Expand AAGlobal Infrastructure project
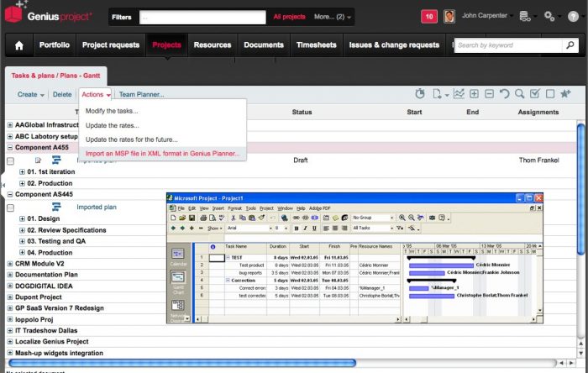588x373 pixels. tap(10, 125)
